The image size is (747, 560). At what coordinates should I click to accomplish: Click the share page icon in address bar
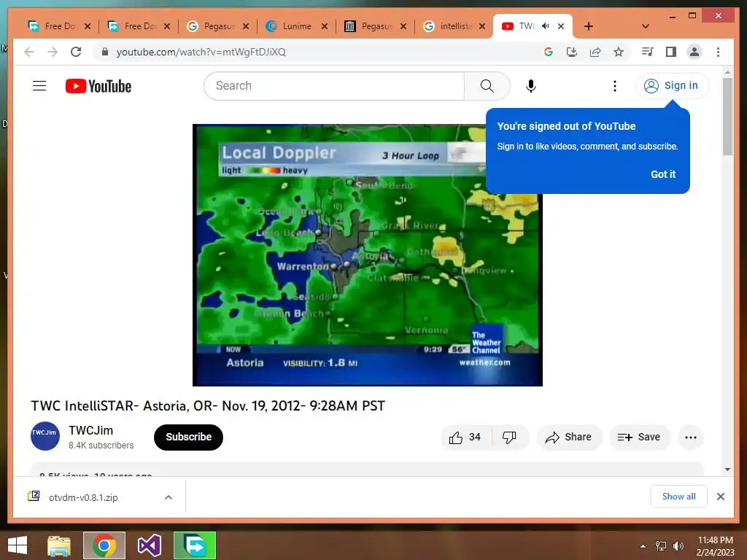click(595, 52)
